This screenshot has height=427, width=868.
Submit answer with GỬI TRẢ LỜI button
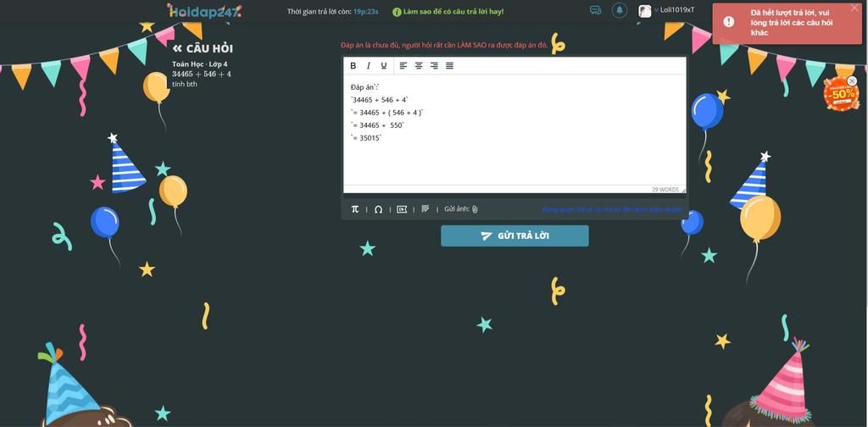pyautogui.click(x=515, y=236)
